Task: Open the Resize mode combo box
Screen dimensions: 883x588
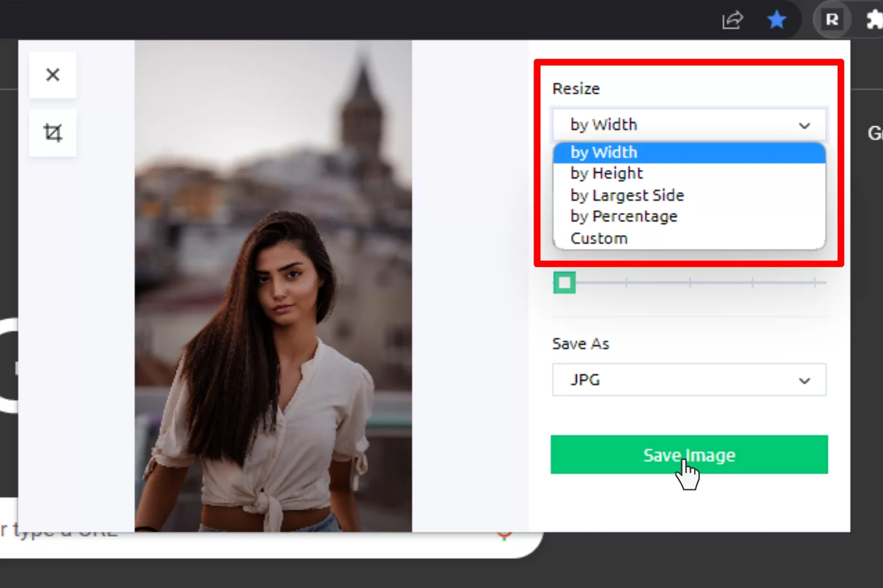Action: [689, 125]
